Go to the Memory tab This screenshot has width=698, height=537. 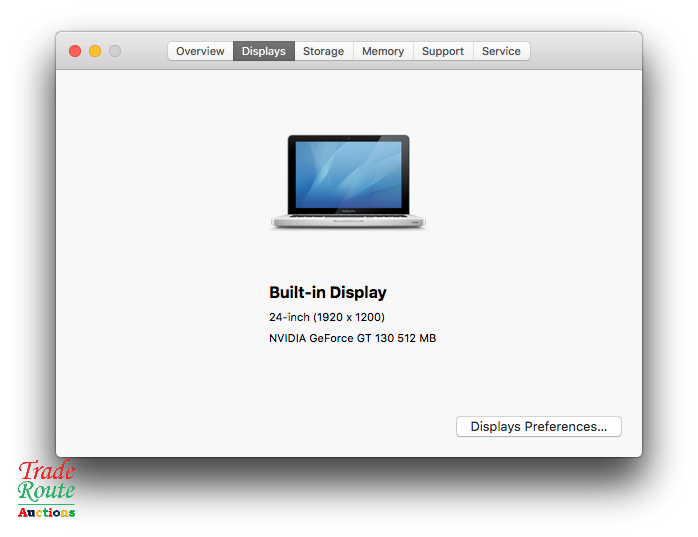coord(383,51)
